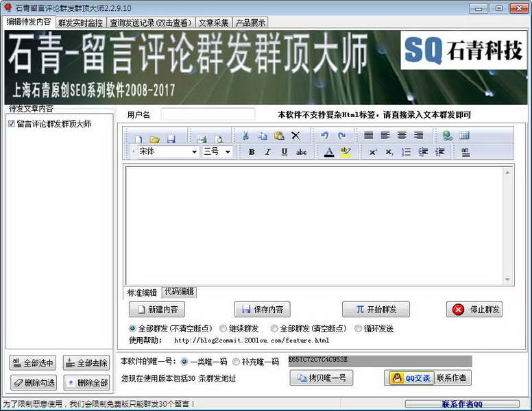
Task: Open the 文章采集 tab
Action: point(214,23)
